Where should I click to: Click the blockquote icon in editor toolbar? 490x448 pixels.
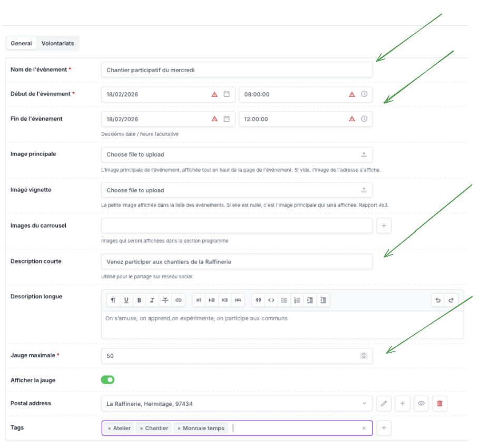pos(259,300)
